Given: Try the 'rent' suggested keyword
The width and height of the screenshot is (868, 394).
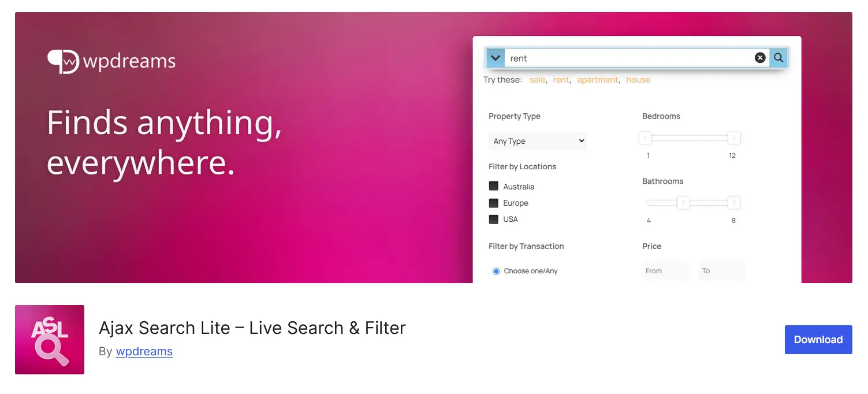Looking at the screenshot, I should 561,80.
